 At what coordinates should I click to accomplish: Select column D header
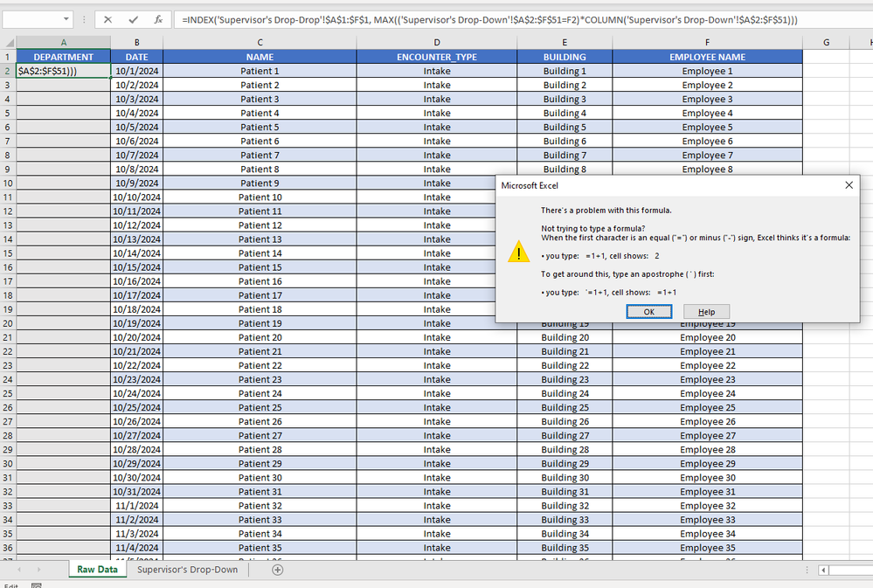437,42
